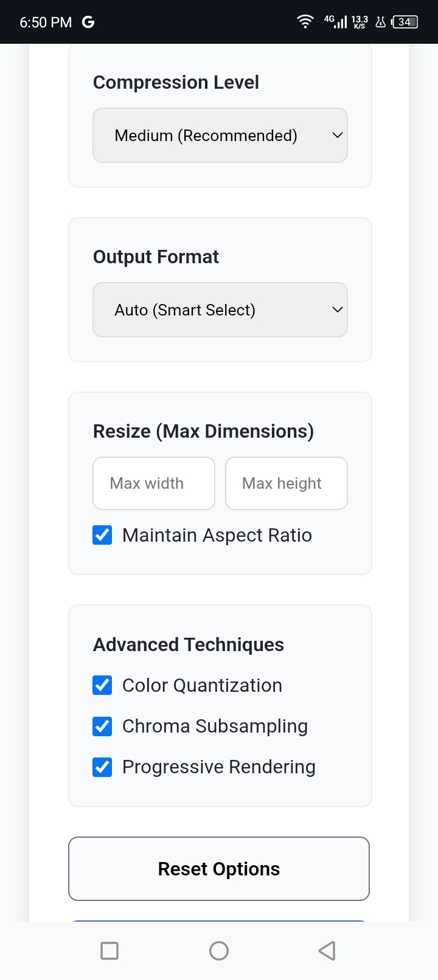The width and height of the screenshot is (438, 980).
Task: Tap the network speed indicator icon
Action: 360,22
